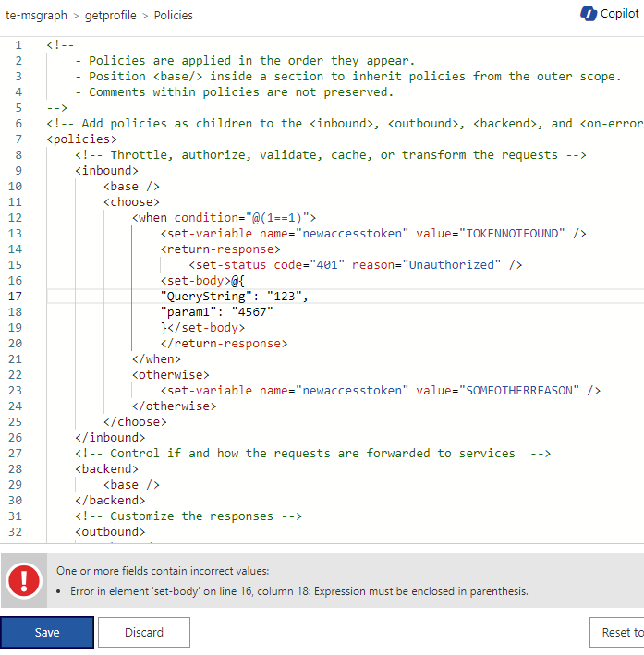Click the </choose> closing tag

(x=135, y=422)
